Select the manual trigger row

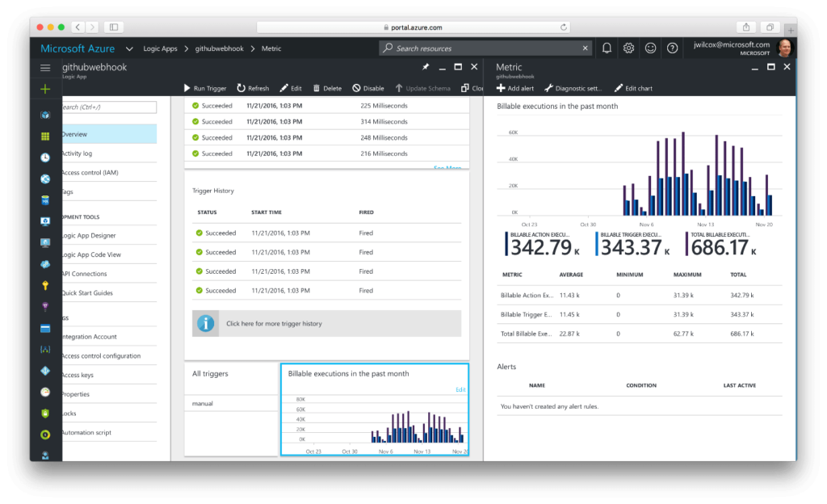click(x=231, y=404)
